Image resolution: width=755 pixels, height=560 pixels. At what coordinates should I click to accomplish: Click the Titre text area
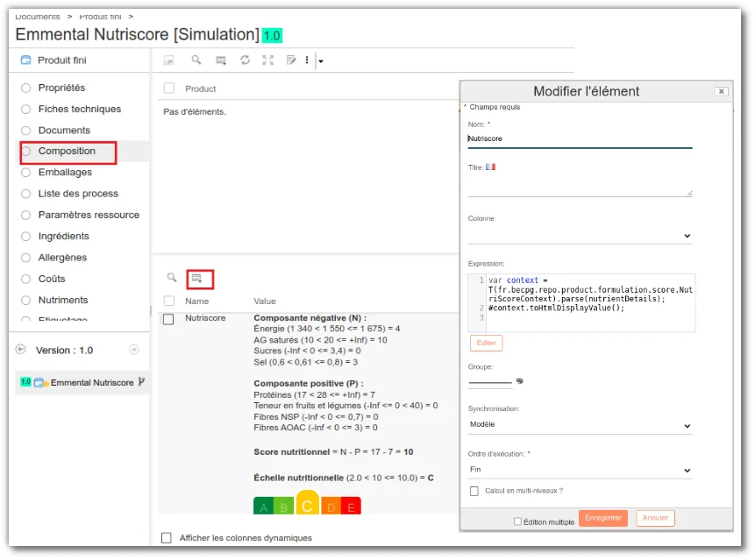click(580, 186)
